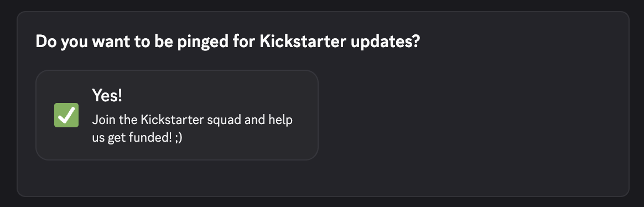Click blank panel area beside the Yes! card
Image resolution: width=644 pixels, height=207 pixels.
pyautogui.click(x=472, y=115)
